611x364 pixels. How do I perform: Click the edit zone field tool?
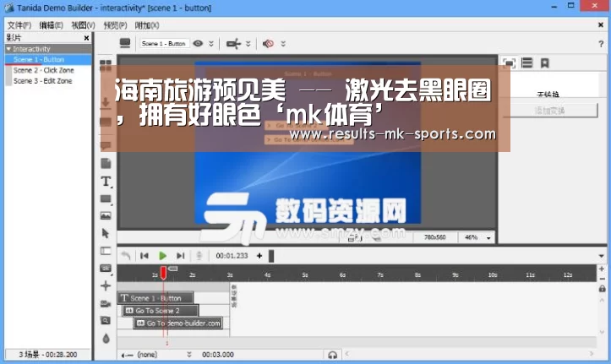coord(106,251)
